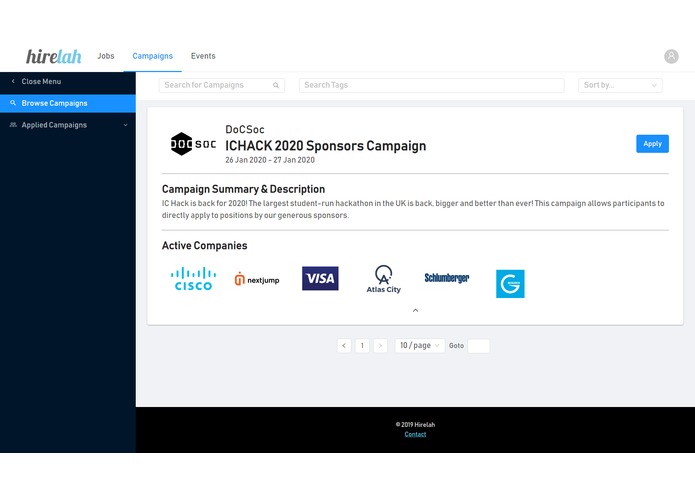Image resolution: width=695 pixels, height=494 pixels.
Task: Expand the Applied Campaigns submenu chevron
Action: pyautogui.click(x=125, y=125)
